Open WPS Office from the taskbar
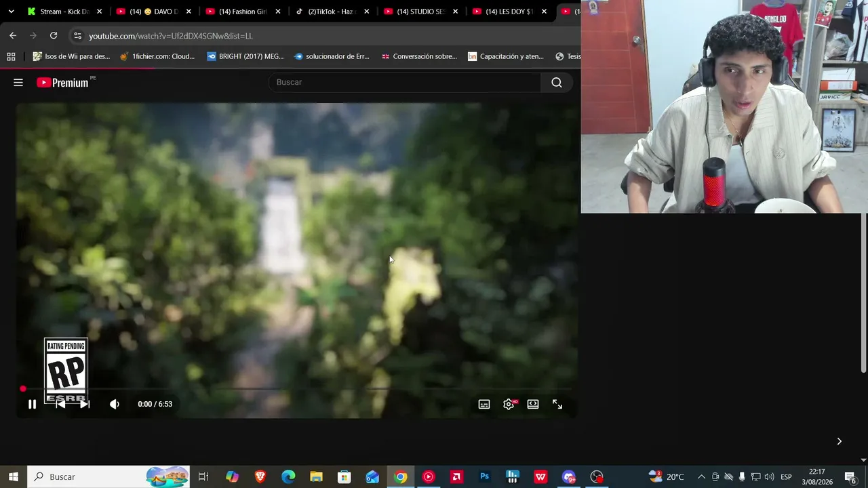This screenshot has height=488, width=868. (x=540, y=476)
